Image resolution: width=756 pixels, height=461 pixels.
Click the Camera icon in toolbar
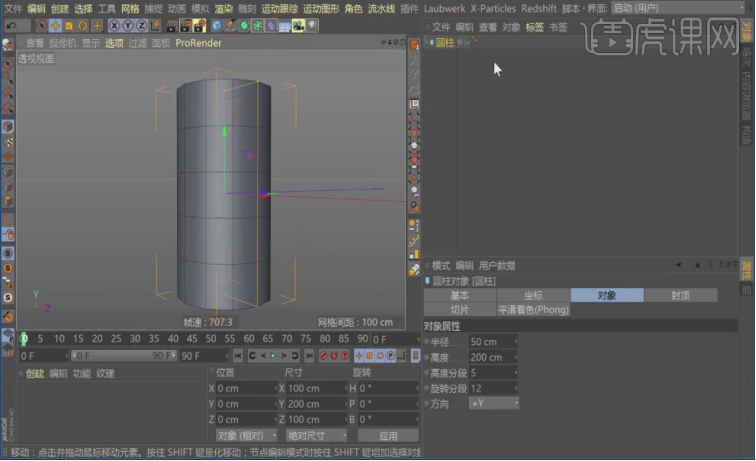point(298,26)
